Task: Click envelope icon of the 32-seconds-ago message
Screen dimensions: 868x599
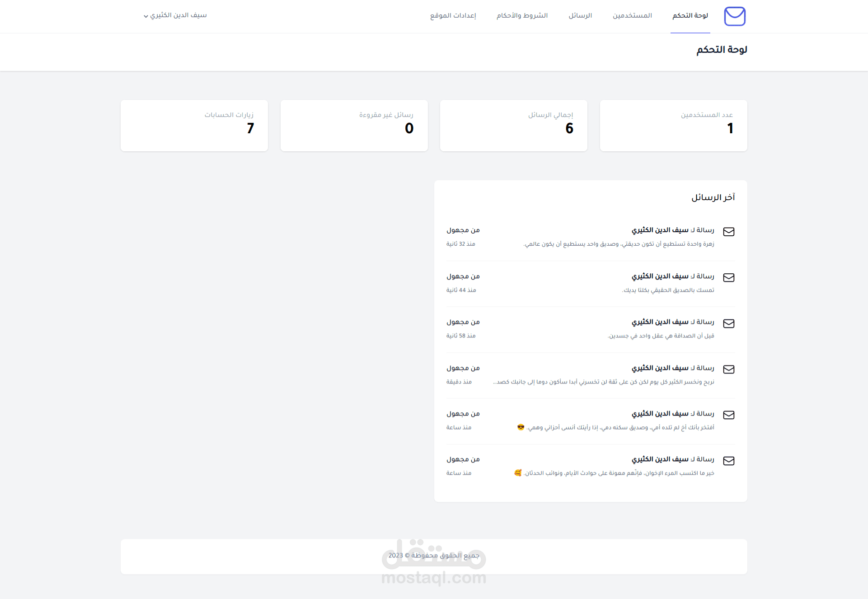Action: click(728, 232)
